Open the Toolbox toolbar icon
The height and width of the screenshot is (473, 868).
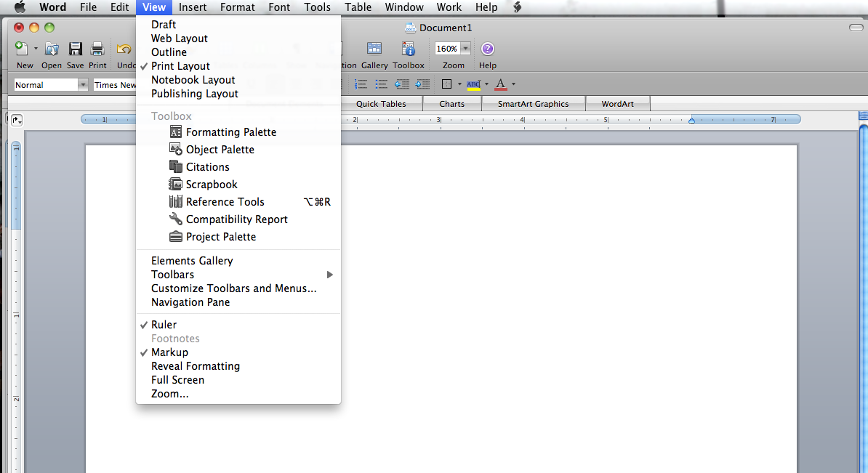409,49
